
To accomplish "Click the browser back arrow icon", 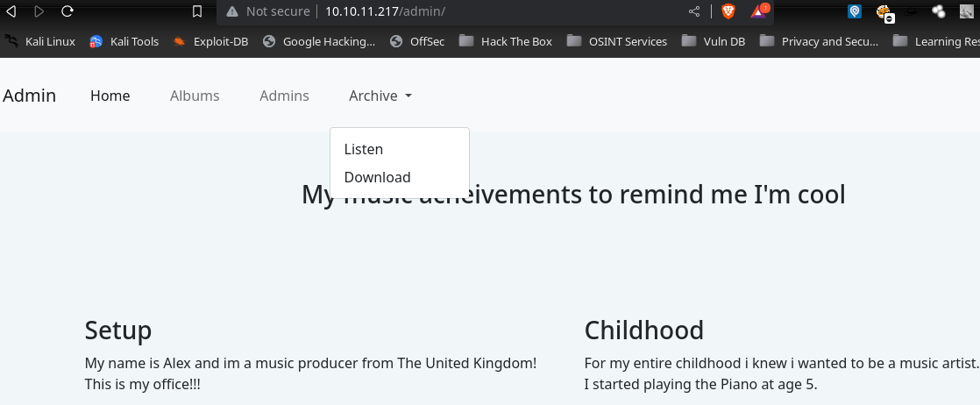I will 11,11.
